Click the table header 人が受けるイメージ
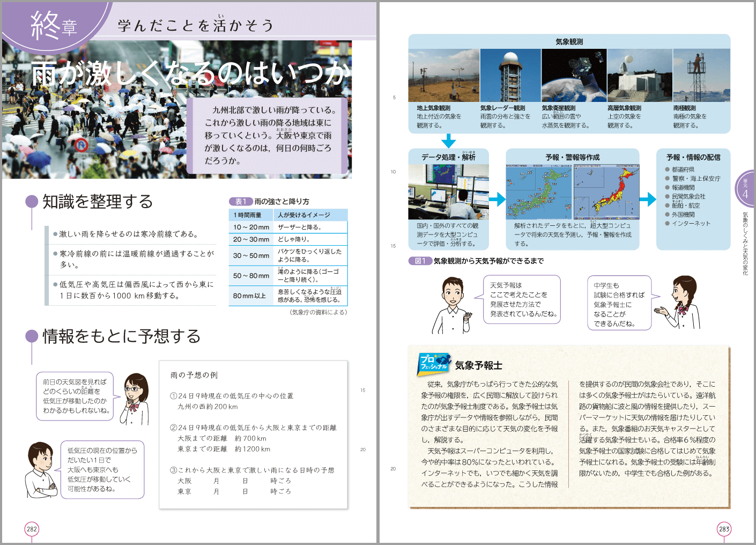Viewport: 756px width, 545px height. 310,215
